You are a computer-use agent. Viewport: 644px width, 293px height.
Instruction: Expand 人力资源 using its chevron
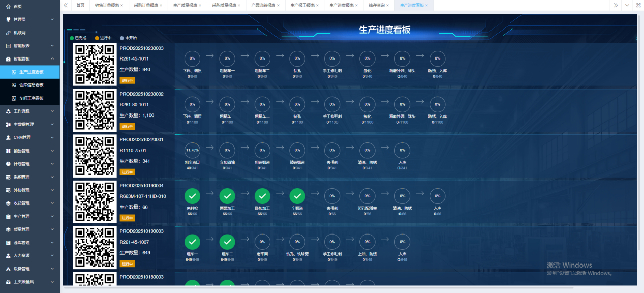pos(52,255)
